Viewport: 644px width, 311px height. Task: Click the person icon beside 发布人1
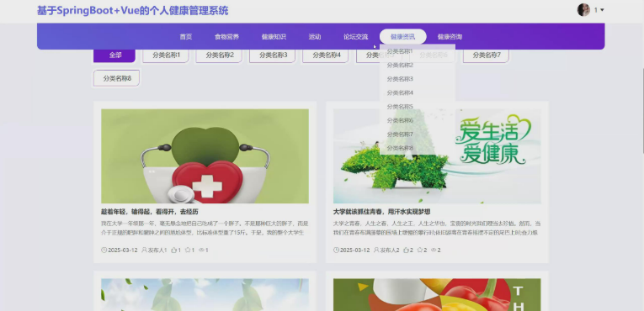(x=144, y=250)
